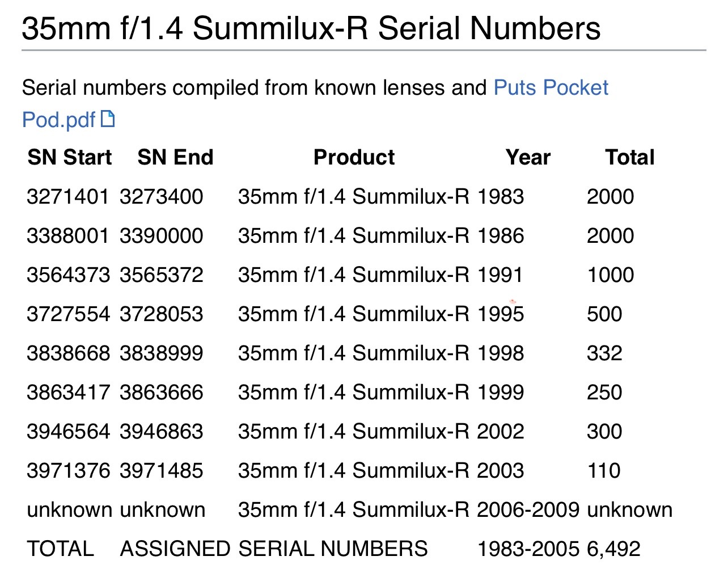Click the Product column header
Image resolution: width=728 pixels, height=573 pixels.
pyautogui.click(x=354, y=157)
